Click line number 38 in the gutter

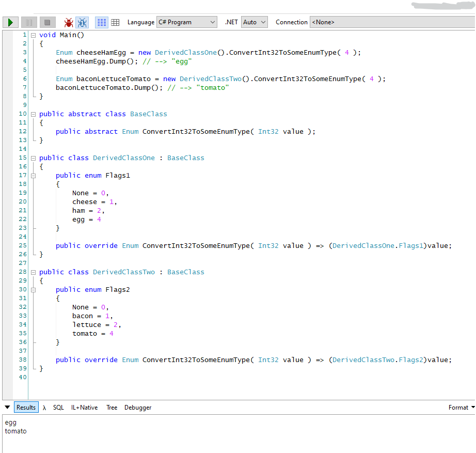pos(23,360)
